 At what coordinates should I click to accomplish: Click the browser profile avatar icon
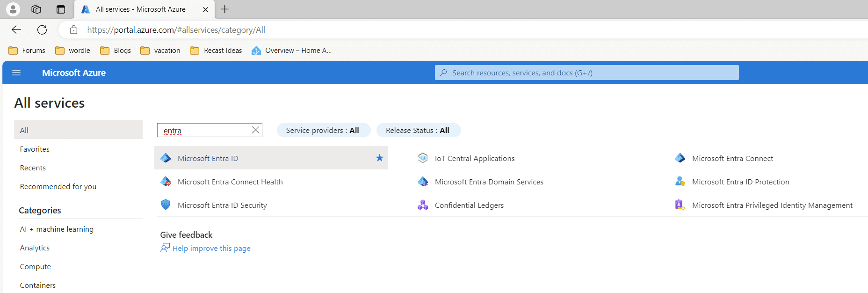[x=13, y=9]
